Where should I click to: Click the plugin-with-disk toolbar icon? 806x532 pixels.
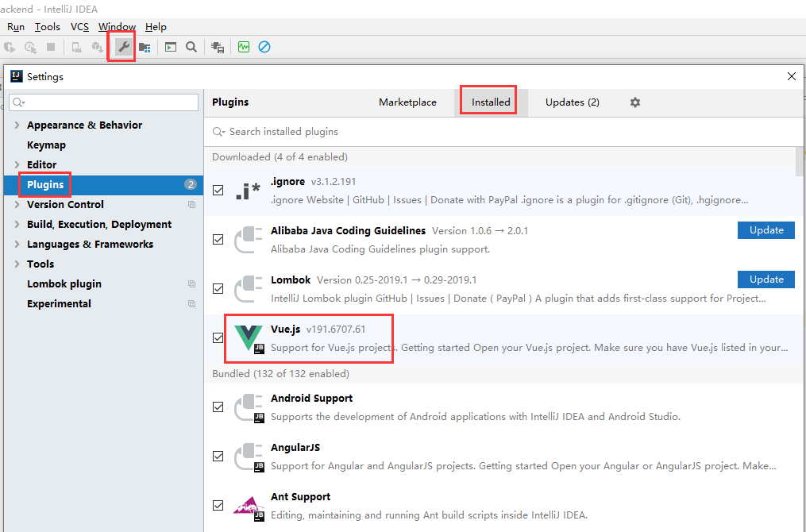[218, 48]
